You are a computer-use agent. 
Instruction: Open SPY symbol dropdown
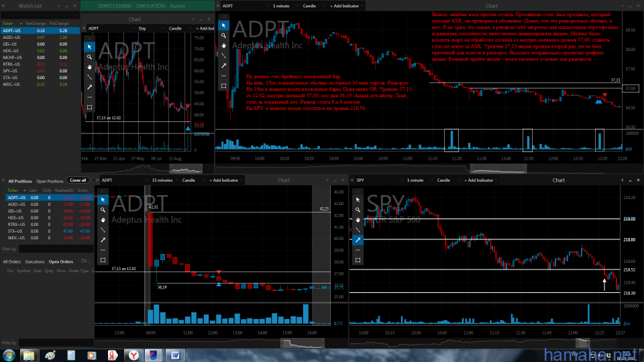[x=379, y=180]
